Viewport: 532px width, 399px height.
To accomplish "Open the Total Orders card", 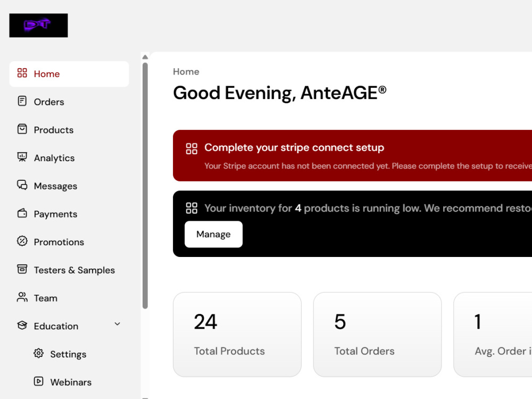I will [377, 335].
